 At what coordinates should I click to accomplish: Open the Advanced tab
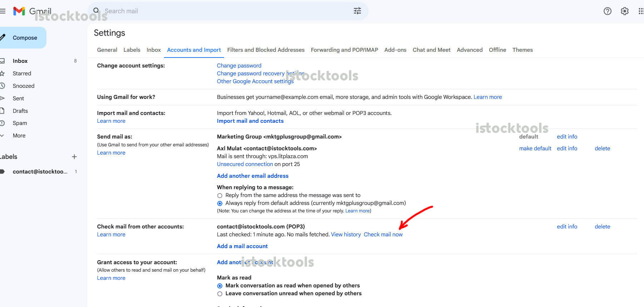(470, 50)
